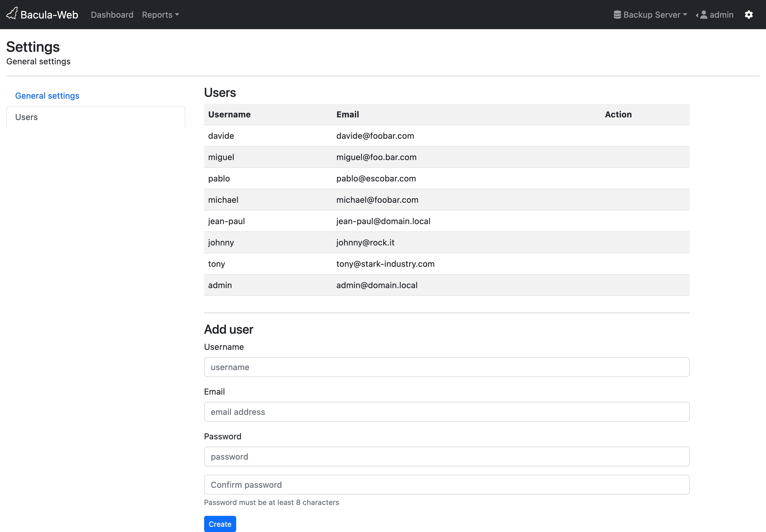Image resolution: width=766 pixels, height=532 pixels.
Task: Click the tony@stark-industry.com email cell
Action: pos(385,264)
